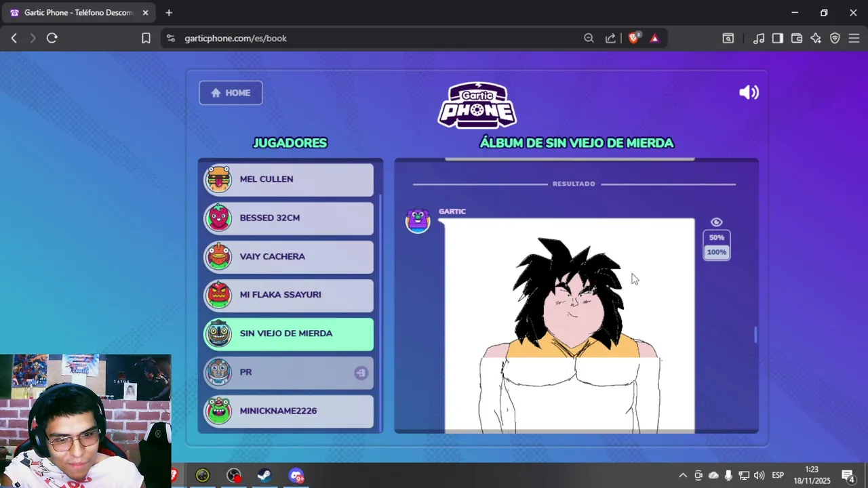The image size is (868, 488).
Task: Open the Brave Wallet icon
Action: pos(797,39)
